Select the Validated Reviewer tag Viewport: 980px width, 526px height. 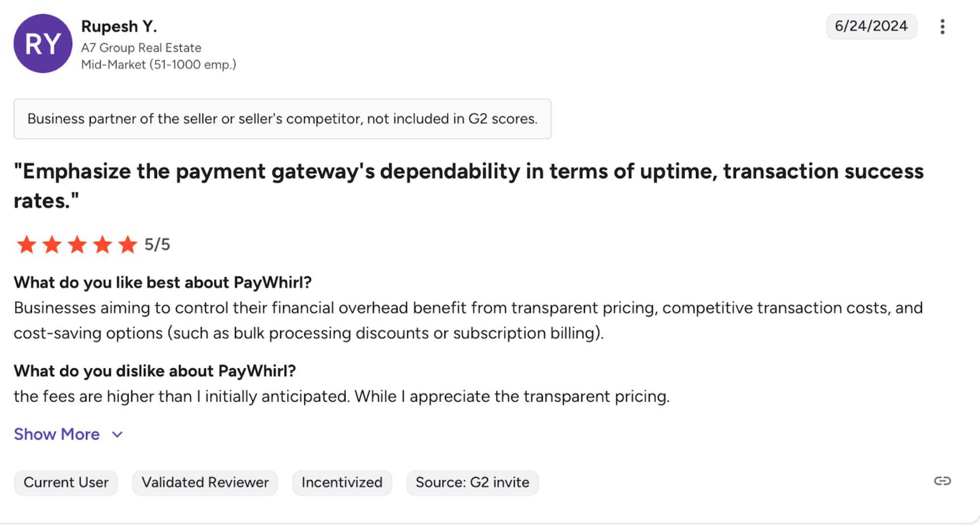(x=205, y=482)
